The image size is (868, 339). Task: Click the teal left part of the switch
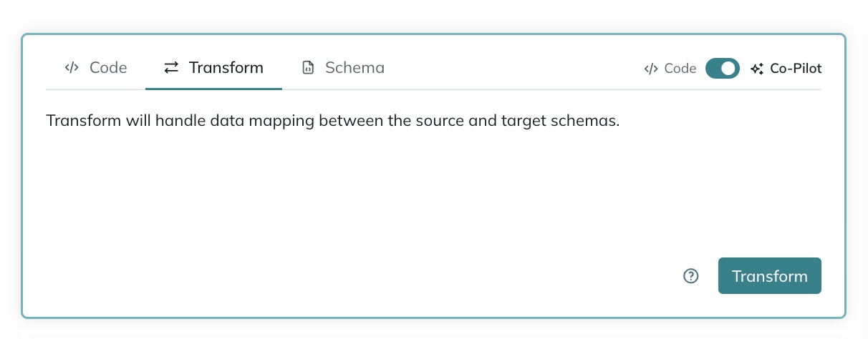point(713,69)
